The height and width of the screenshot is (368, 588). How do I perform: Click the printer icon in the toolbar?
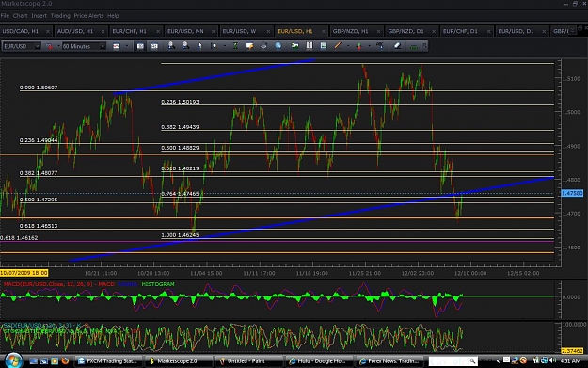point(263,46)
